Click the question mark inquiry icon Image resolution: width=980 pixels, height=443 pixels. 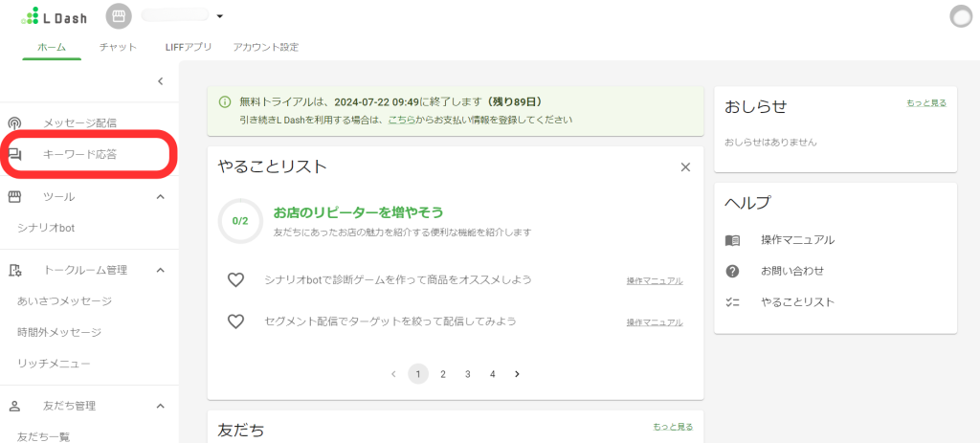point(733,271)
